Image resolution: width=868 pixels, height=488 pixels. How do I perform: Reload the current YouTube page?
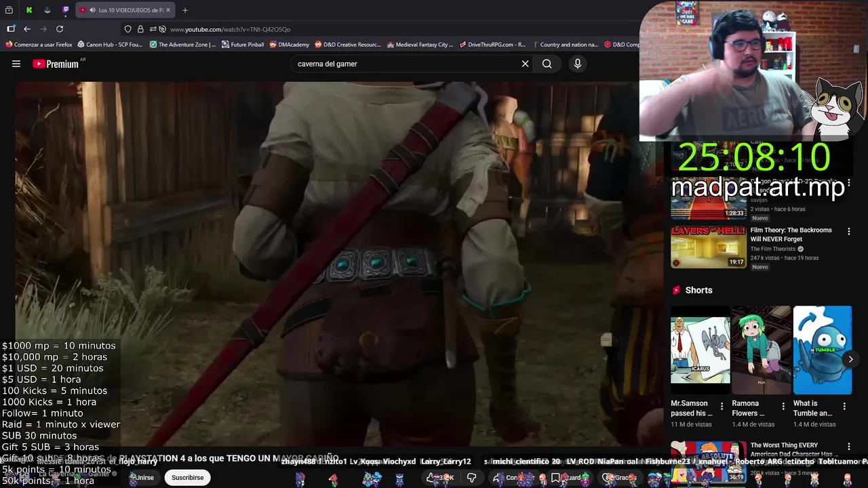60,29
